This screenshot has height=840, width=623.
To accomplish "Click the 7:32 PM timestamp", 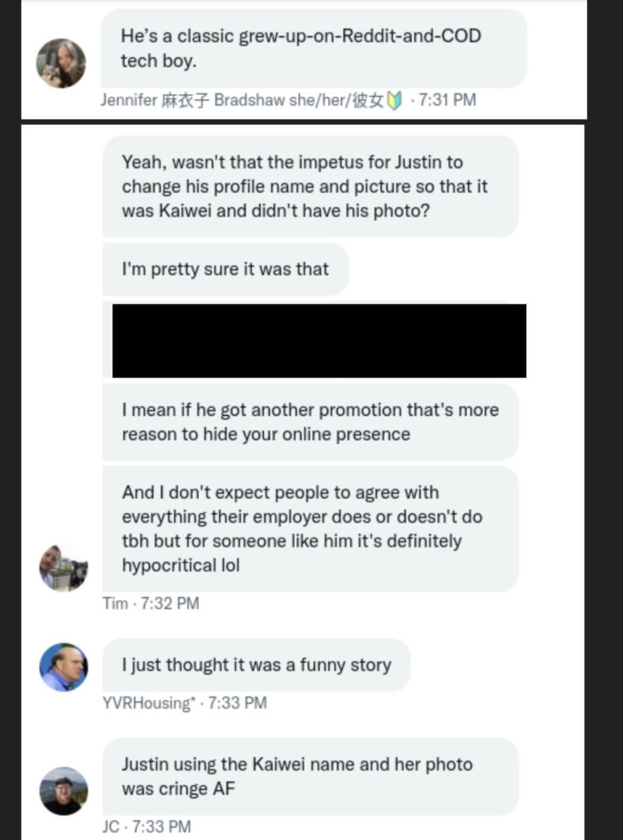I will 170,604.
